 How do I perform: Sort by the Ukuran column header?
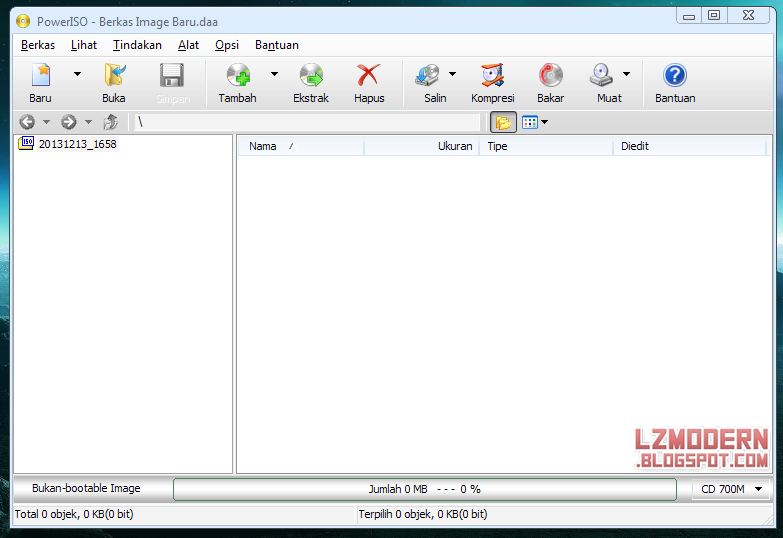click(x=421, y=146)
